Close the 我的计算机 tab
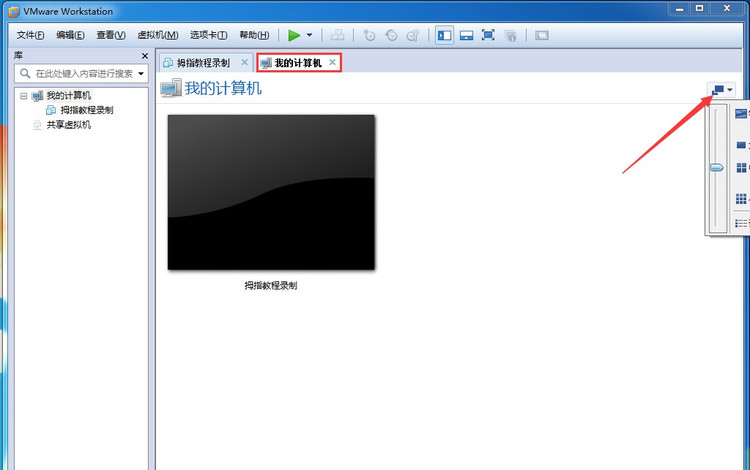 coord(332,62)
